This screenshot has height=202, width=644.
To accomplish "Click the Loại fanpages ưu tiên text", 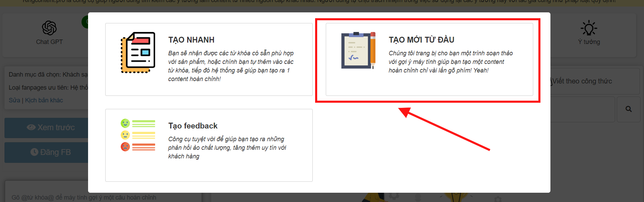I will point(48,88).
